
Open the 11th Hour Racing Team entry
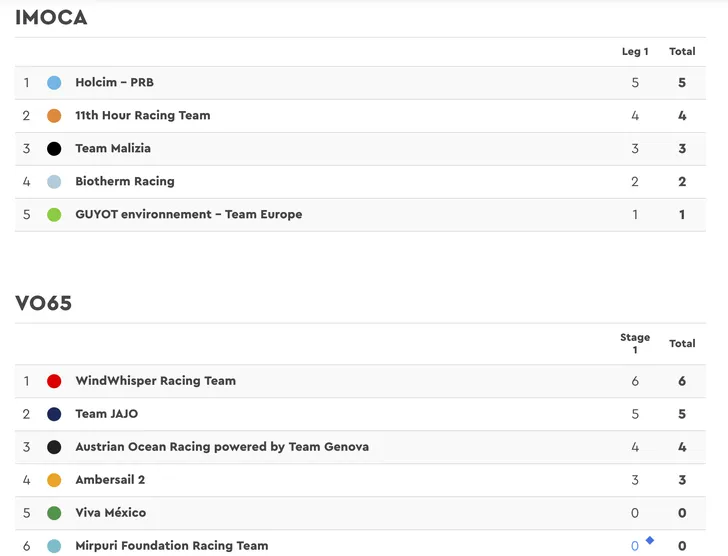[x=143, y=116]
